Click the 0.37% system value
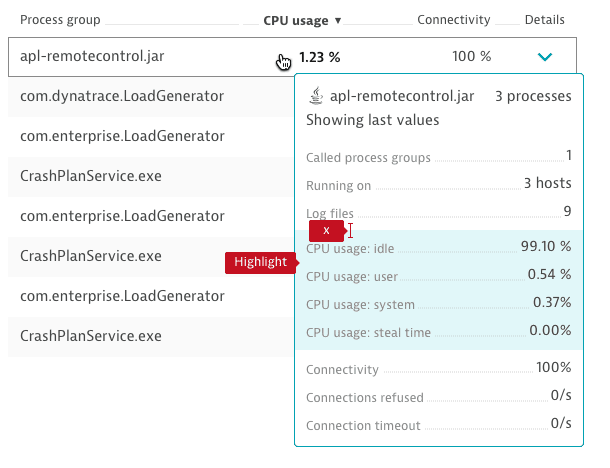This screenshot has width=610, height=468. 552,302
